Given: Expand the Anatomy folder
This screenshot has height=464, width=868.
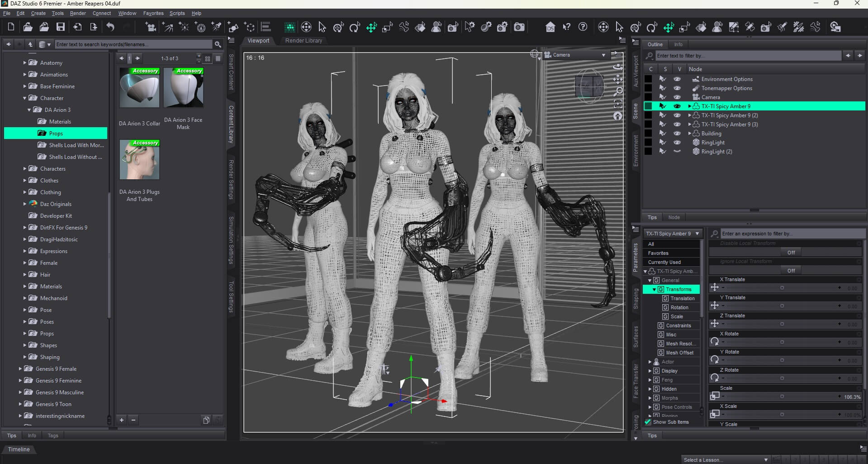Looking at the screenshot, I should 25,63.
